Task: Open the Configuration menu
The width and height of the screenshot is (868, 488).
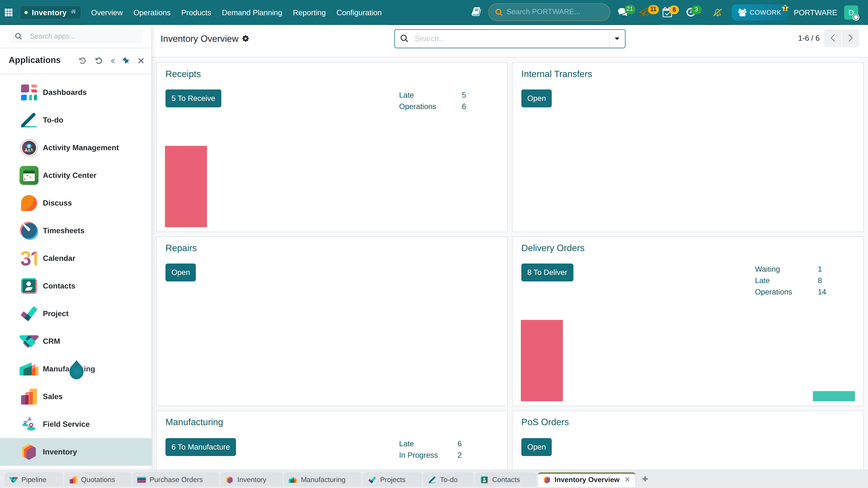Action: click(359, 12)
